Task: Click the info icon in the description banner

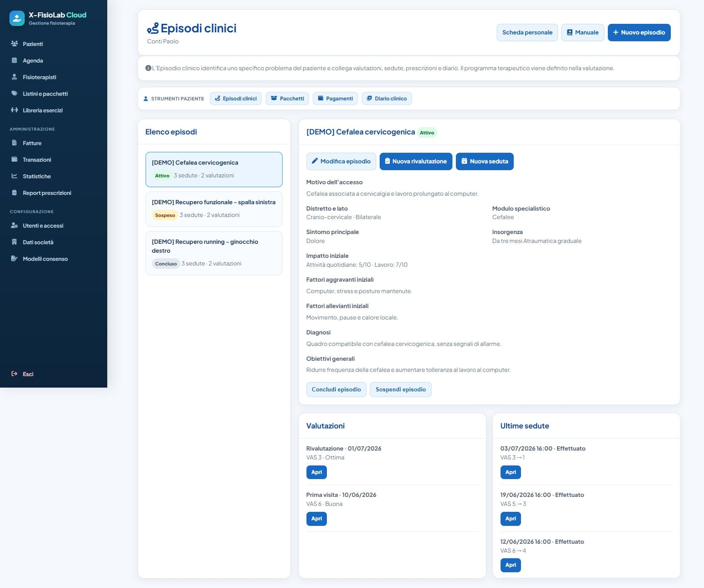Action: [148, 68]
